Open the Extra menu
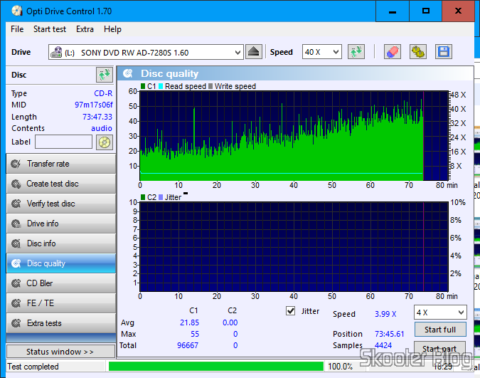This screenshot has width=480, height=378. (85, 29)
